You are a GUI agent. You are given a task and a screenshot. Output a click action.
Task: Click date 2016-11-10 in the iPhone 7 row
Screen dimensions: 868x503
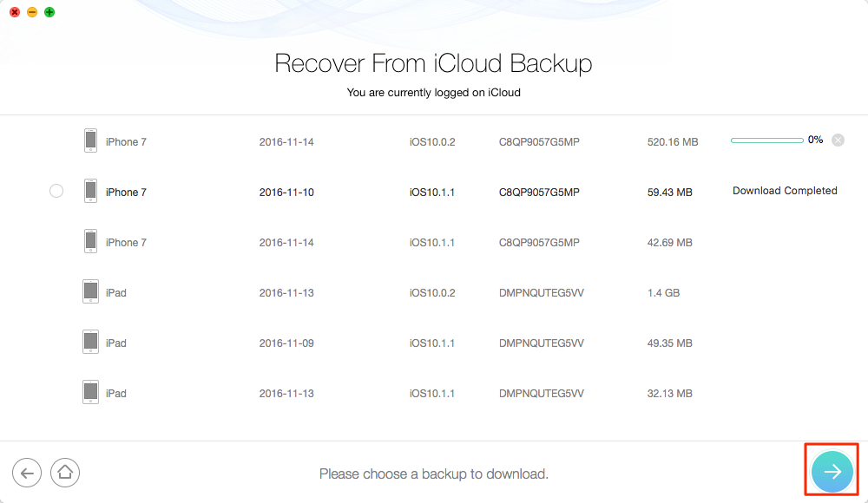click(286, 193)
